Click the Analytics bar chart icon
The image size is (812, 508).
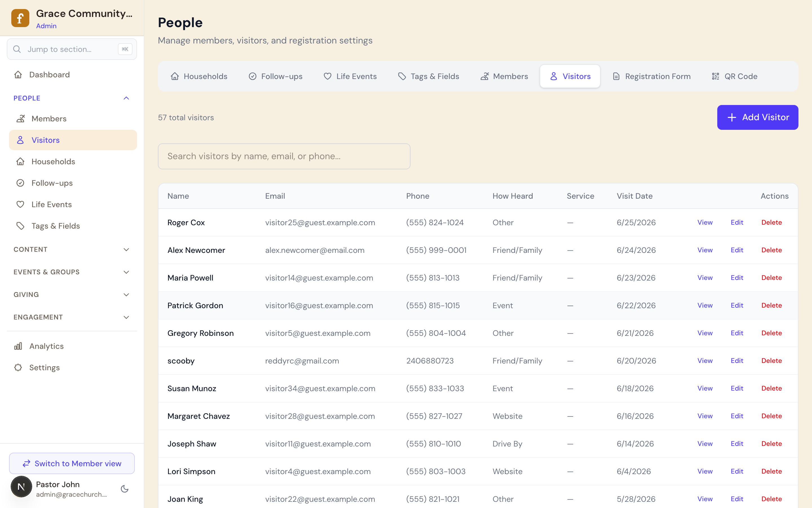coord(18,346)
